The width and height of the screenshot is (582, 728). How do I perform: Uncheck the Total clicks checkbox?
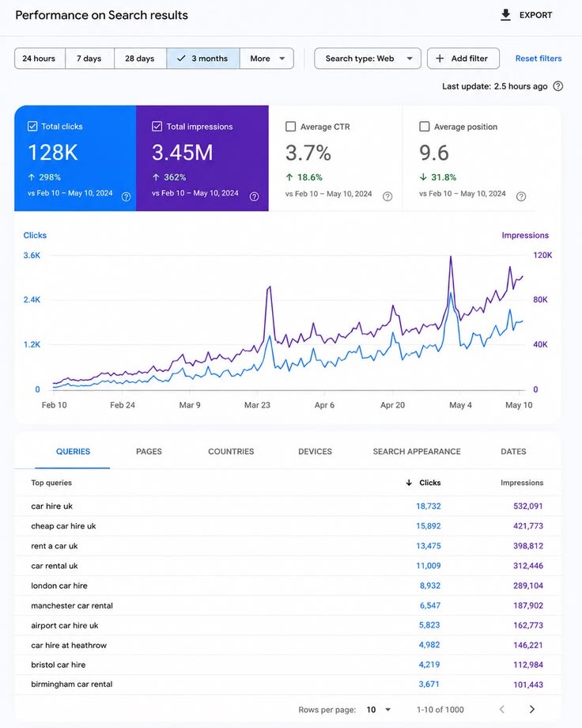click(x=32, y=127)
